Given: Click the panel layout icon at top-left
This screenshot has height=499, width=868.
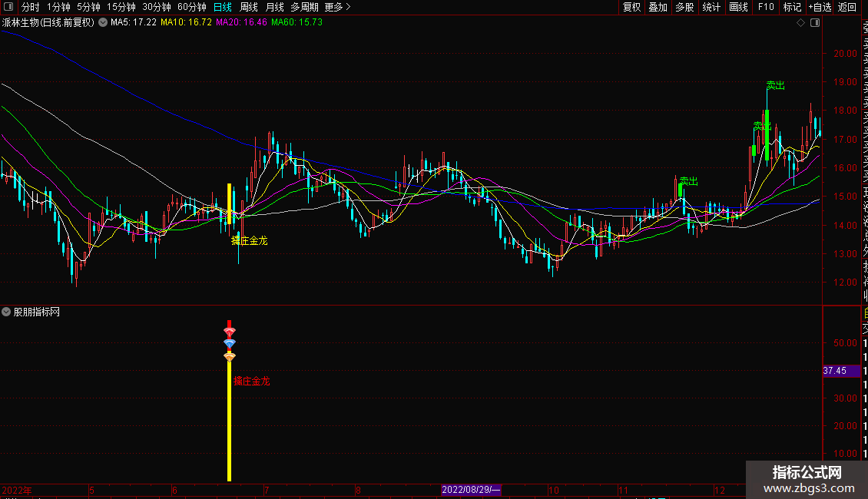Looking at the screenshot, I should (x=8, y=7).
